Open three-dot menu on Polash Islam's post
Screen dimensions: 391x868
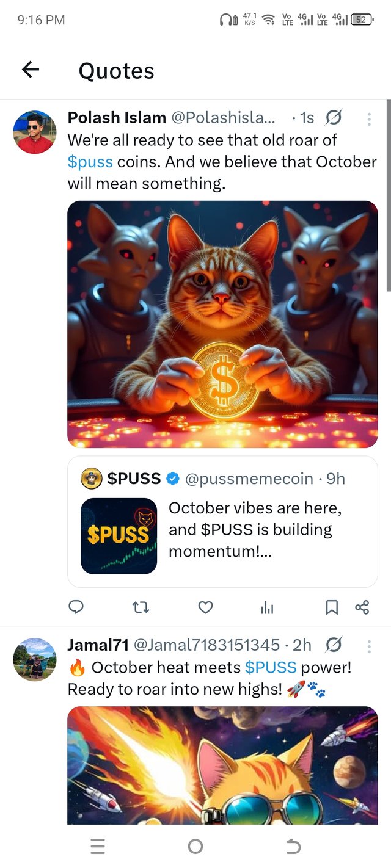(369, 118)
